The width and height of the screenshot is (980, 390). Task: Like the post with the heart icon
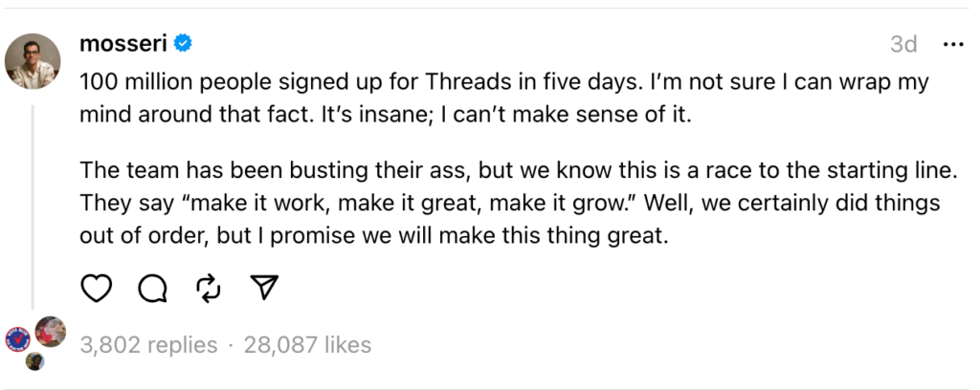(97, 289)
